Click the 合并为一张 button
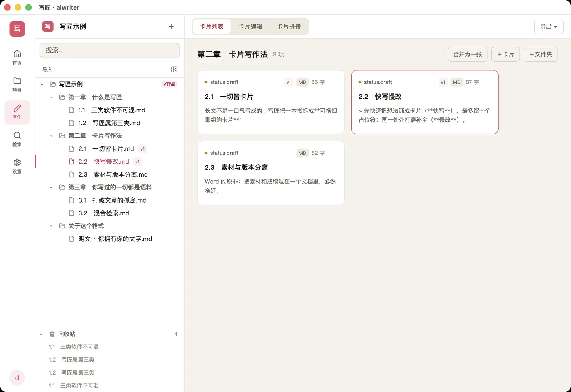The image size is (571, 392). (468, 54)
